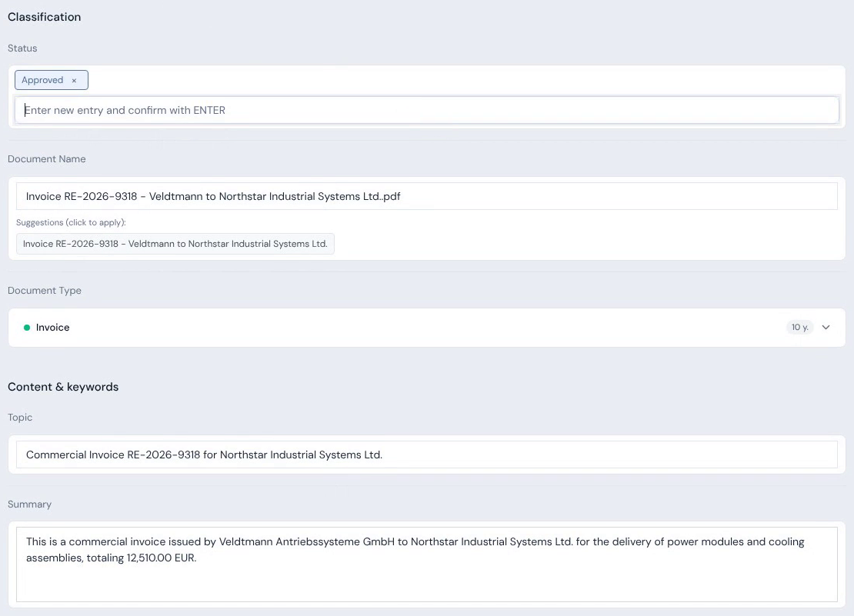Edit the Document Name input

[x=426, y=196]
